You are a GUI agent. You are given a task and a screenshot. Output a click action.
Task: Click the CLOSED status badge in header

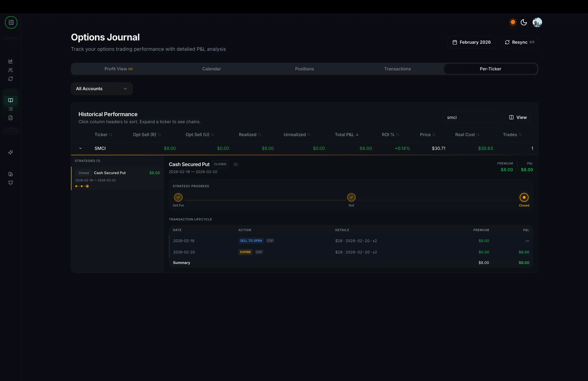coord(220,164)
